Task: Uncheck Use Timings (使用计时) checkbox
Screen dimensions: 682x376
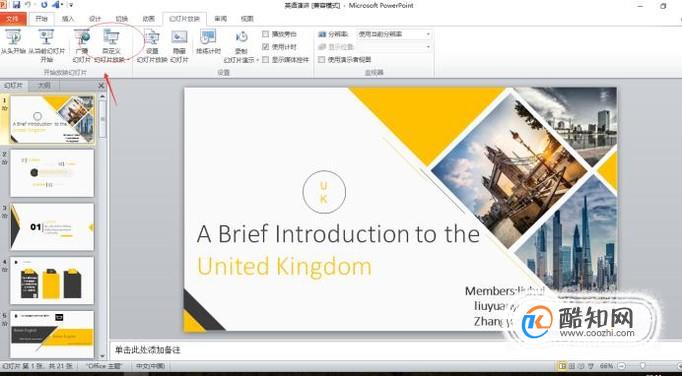Action: [266, 47]
